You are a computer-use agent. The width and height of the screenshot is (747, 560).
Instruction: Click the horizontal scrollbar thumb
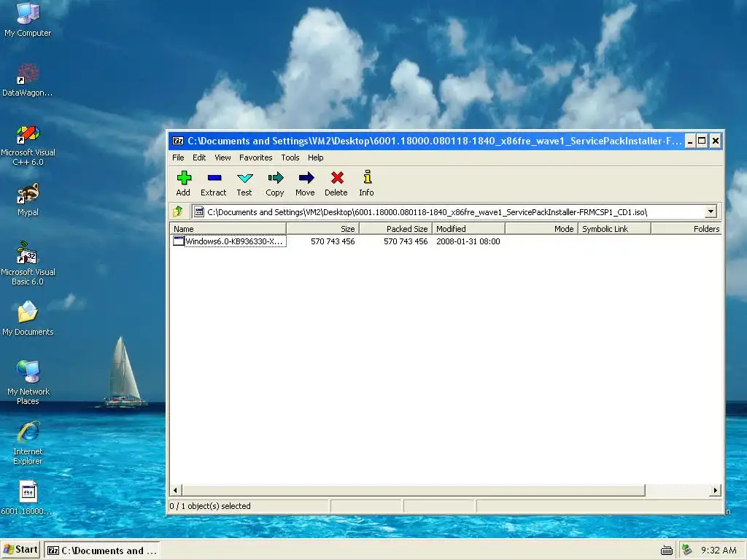(413, 490)
